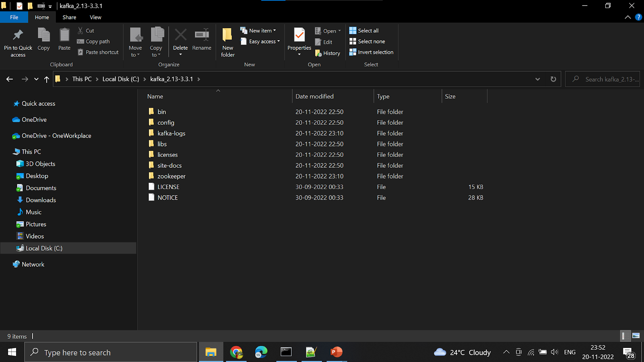Click the Edit button in Open group
The image size is (644, 362).
click(x=324, y=42)
